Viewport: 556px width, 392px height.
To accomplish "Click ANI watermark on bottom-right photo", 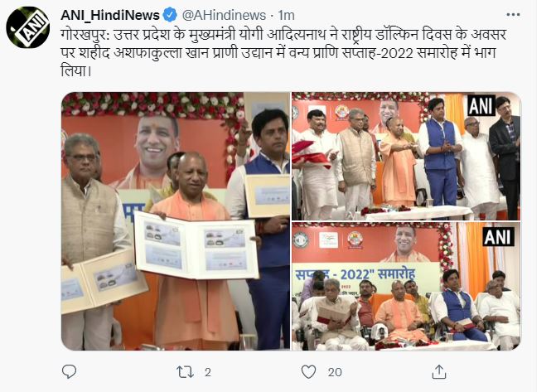I will click(x=498, y=237).
